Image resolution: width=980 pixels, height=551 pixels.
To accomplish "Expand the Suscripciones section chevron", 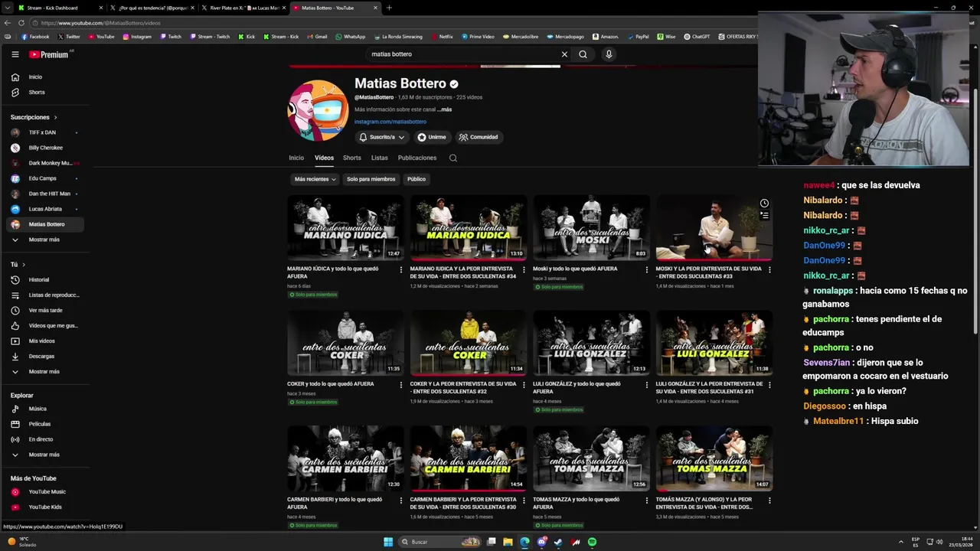I will (x=55, y=117).
